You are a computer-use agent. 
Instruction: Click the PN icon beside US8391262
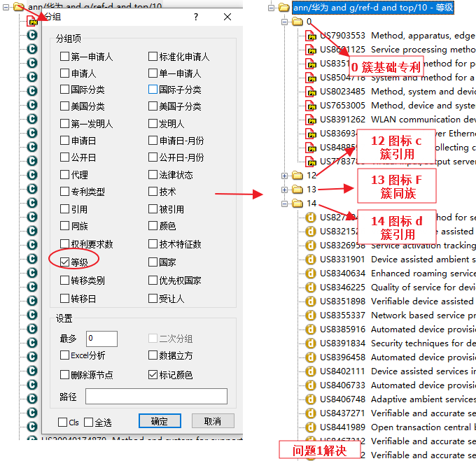(x=311, y=120)
